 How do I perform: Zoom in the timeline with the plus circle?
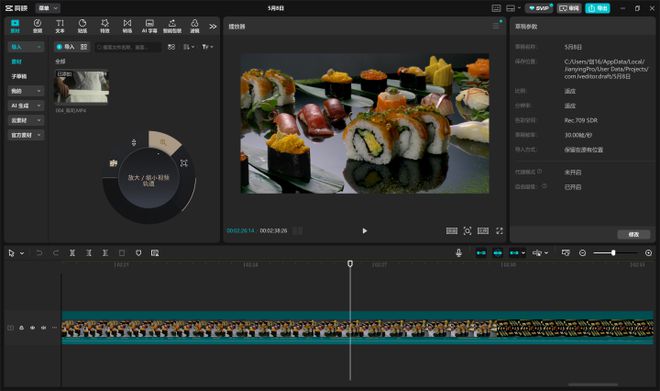click(x=649, y=253)
